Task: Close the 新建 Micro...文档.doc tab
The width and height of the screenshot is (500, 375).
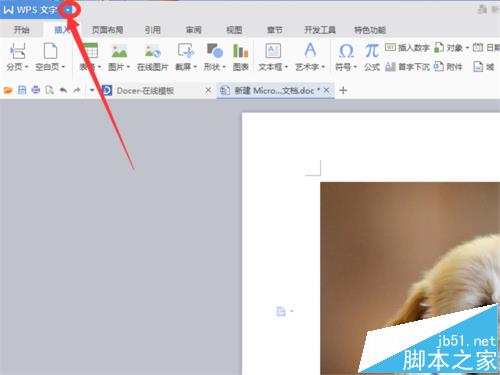Action: 326,90
